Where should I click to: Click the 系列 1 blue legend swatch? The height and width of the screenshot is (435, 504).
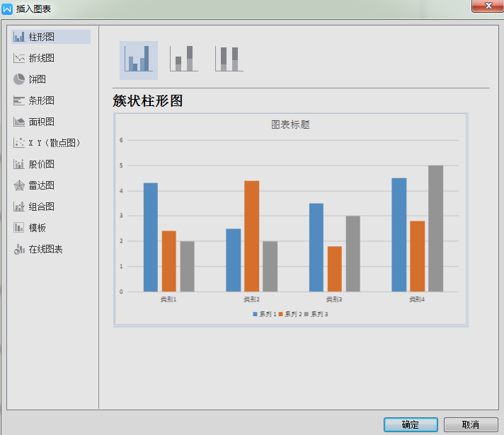255,314
